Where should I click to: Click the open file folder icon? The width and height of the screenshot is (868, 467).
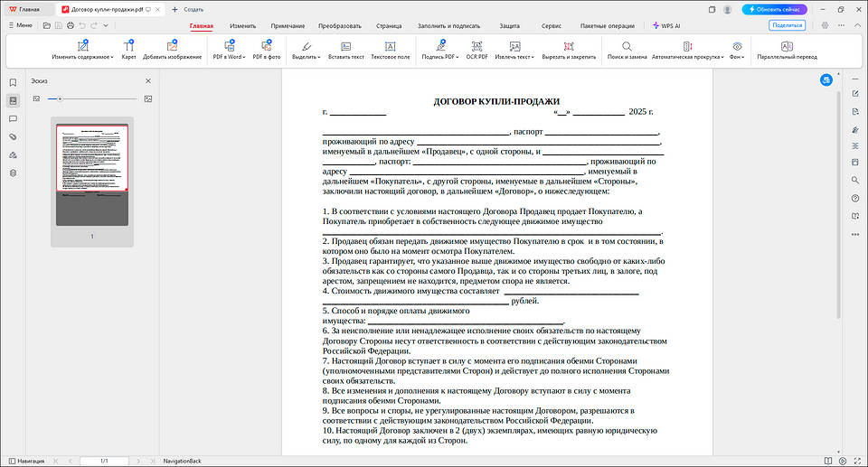[46, 25]
